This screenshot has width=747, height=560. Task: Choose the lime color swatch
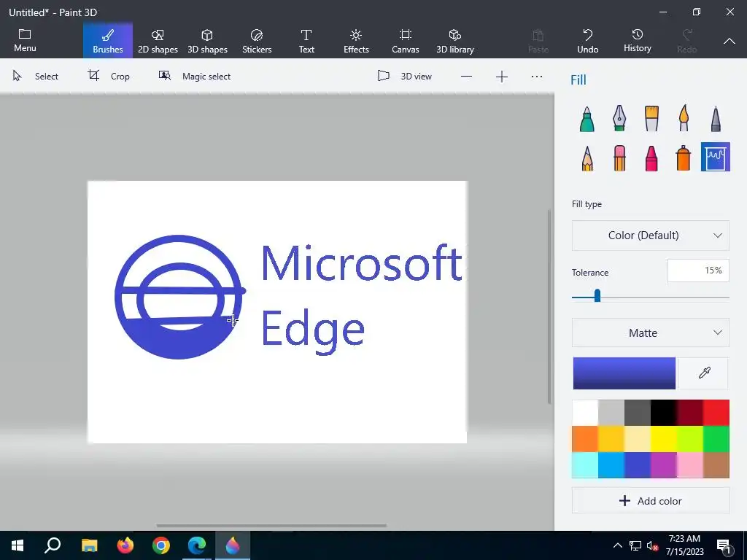point(690,438)
